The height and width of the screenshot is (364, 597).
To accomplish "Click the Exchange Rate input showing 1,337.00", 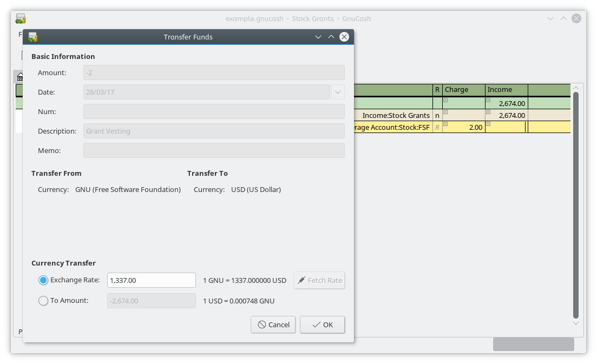I will pyautogui.click(x=152, y=280).
